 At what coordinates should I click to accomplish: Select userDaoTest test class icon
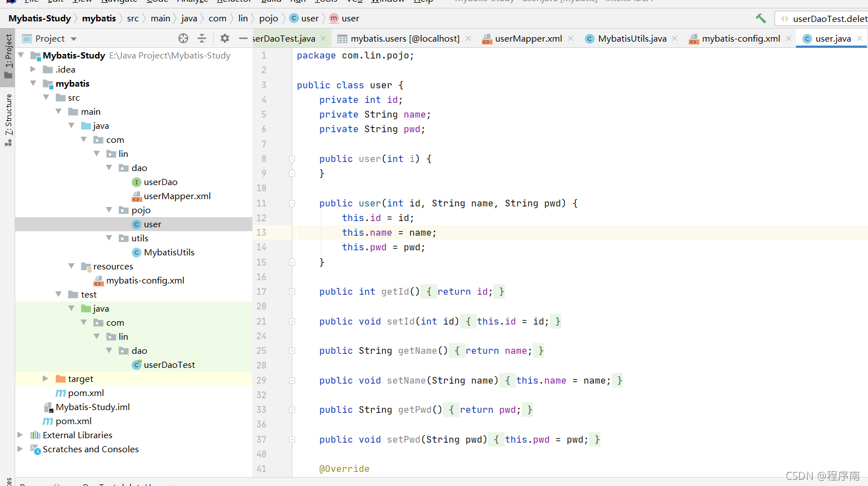(x=137, y=365)
